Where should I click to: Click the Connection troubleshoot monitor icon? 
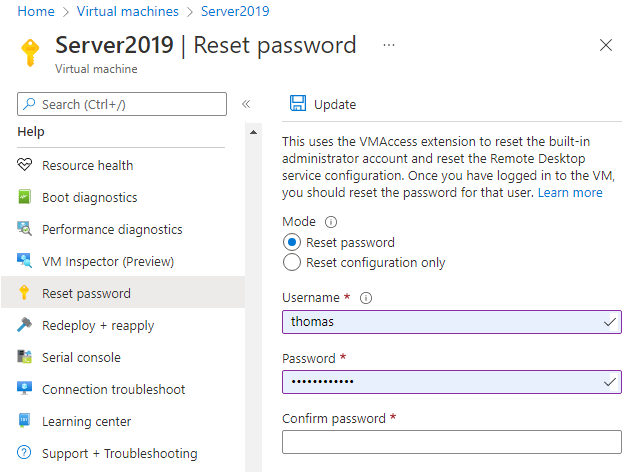[25, 389]
